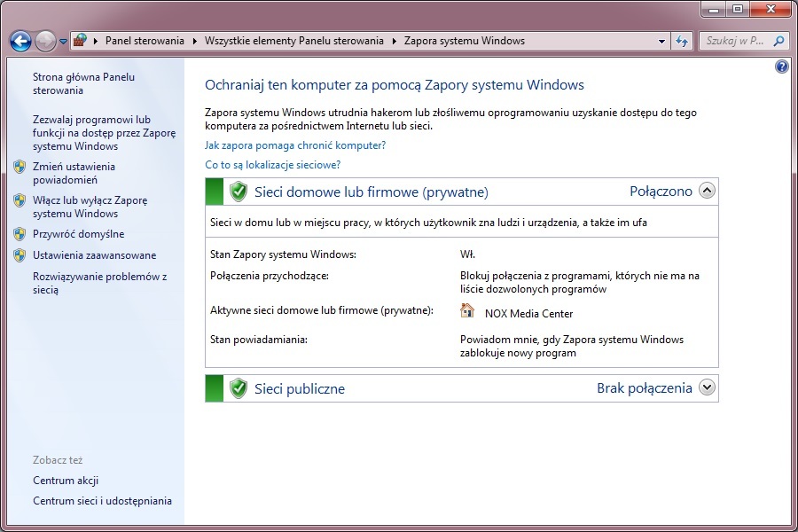Click Sieci domowe lub firmowe (prywatne) header
Screen dimensions: 798x532
(371, 192)
